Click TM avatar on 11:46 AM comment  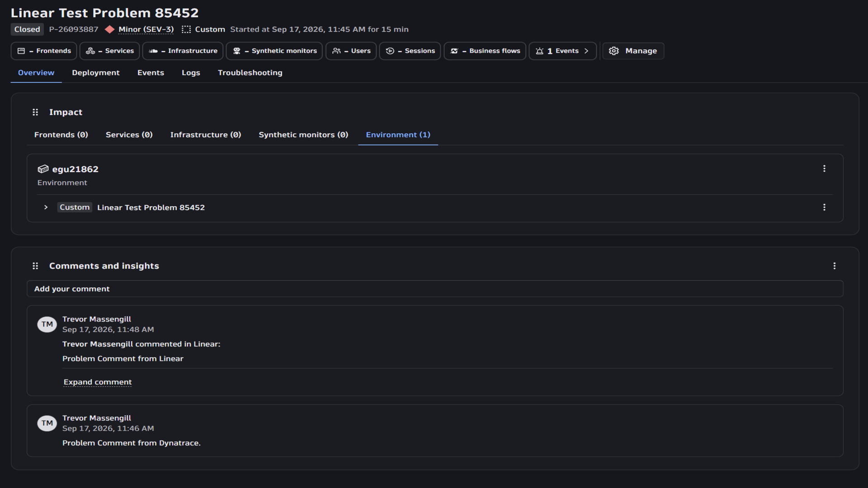(47, 423)
